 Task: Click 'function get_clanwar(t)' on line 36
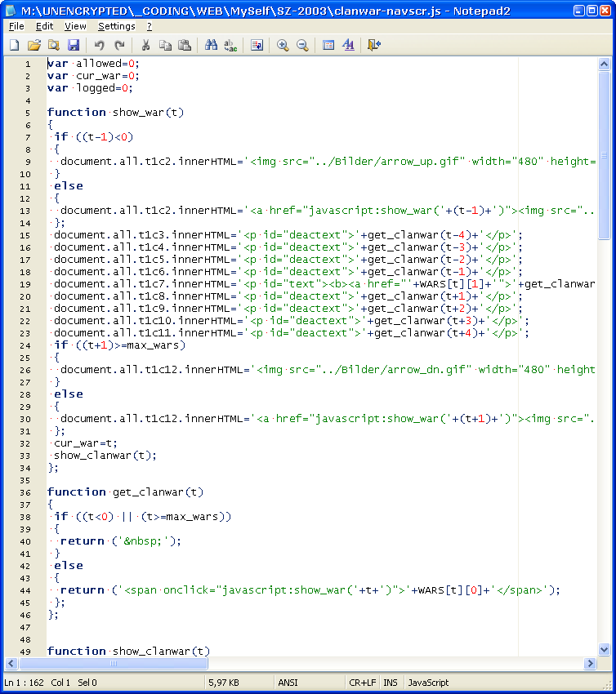pos(125,492)
